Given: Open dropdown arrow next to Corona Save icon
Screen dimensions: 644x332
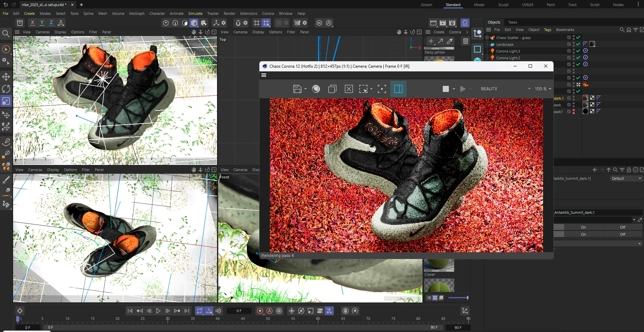Looking at the screenshot, I should (x=306, y=89).
